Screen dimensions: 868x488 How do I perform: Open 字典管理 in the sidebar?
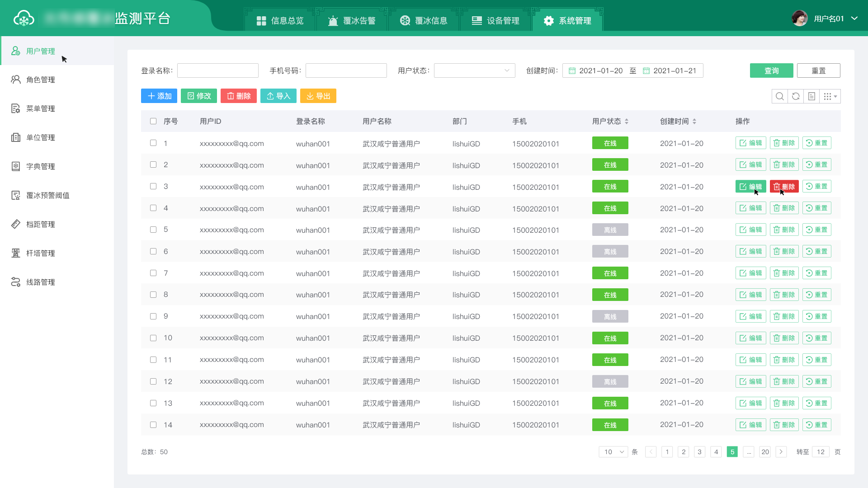(57, 166)
